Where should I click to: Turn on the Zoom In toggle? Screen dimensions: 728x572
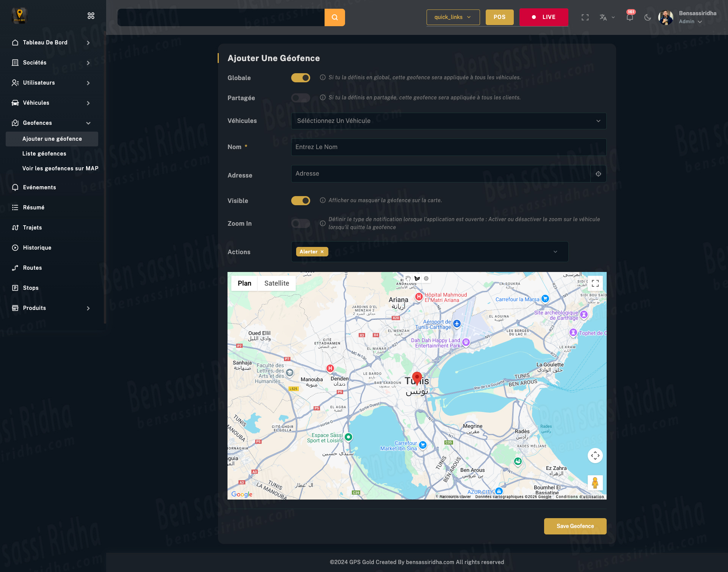click(x=301, y=223)
